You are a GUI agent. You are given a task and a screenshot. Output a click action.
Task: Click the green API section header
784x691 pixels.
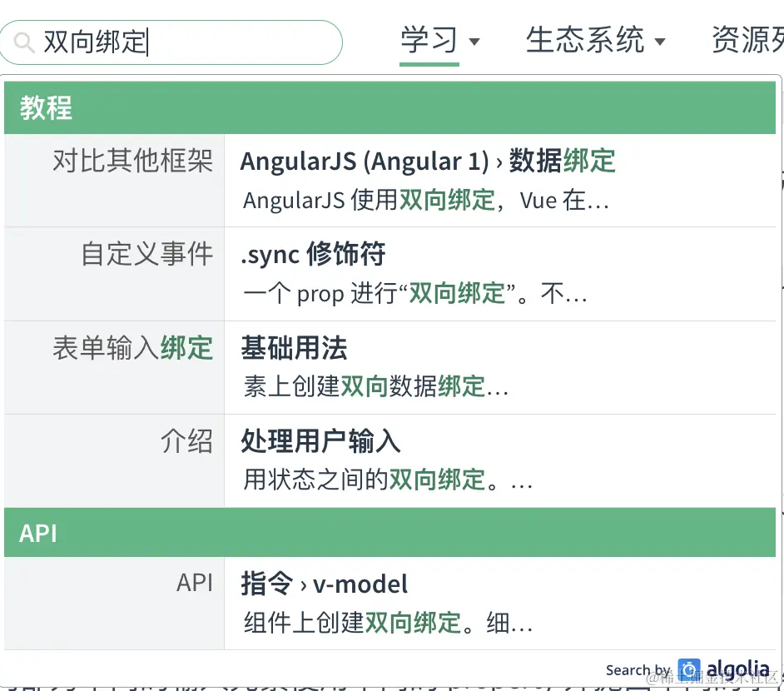pyautogui.click(x=390, y=533)
